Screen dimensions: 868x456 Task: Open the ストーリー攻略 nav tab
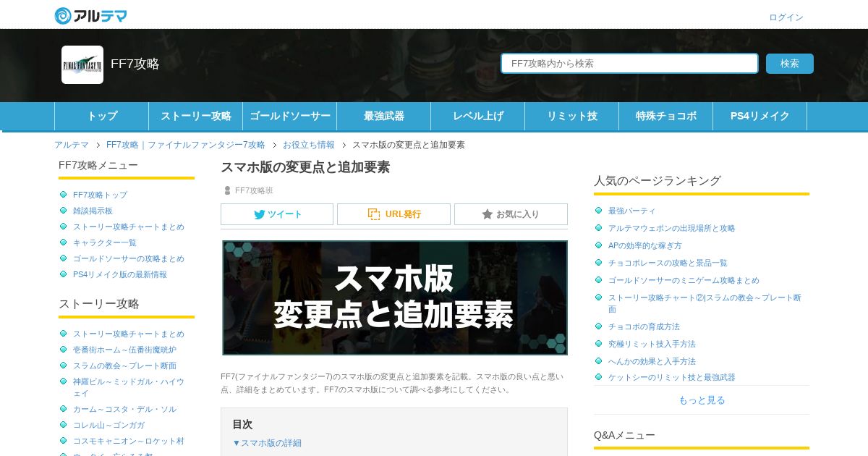(x=195, y=116)
